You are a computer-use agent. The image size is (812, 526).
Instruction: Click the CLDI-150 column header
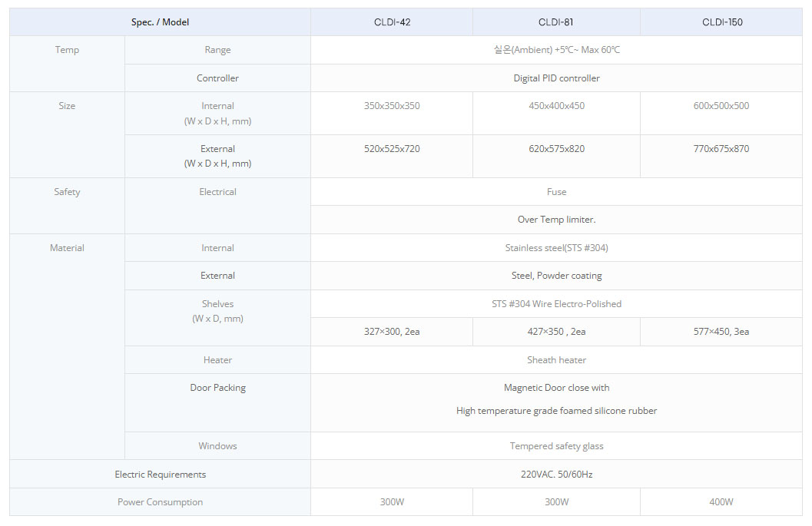coord(722,22)
